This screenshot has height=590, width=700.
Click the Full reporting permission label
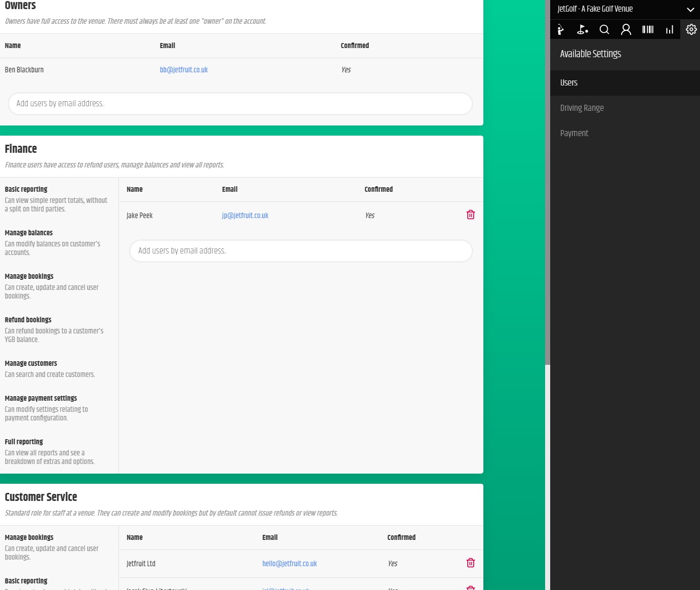coord(24,442)
